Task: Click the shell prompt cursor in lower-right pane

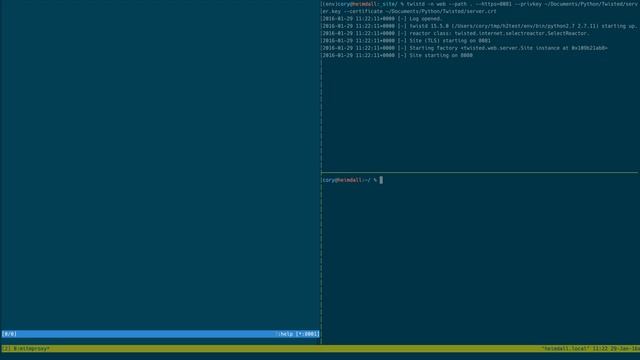Action: [x=381, y=180]
